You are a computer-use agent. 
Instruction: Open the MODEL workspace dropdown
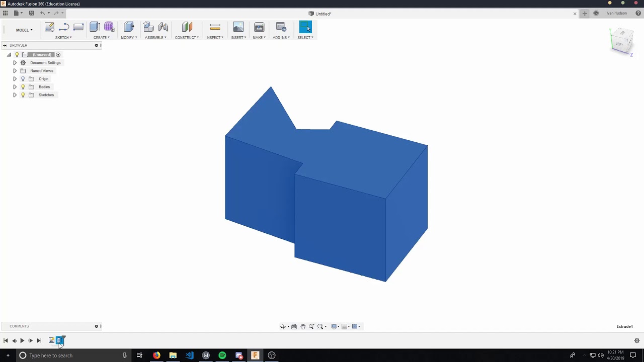coord(24,30)
